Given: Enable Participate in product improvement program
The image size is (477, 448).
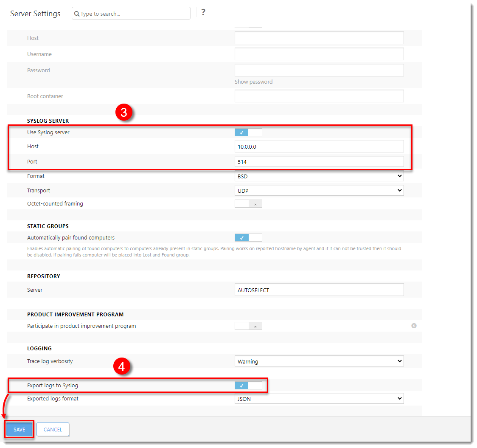Looking at the screenshot, I should coord(248,326).
